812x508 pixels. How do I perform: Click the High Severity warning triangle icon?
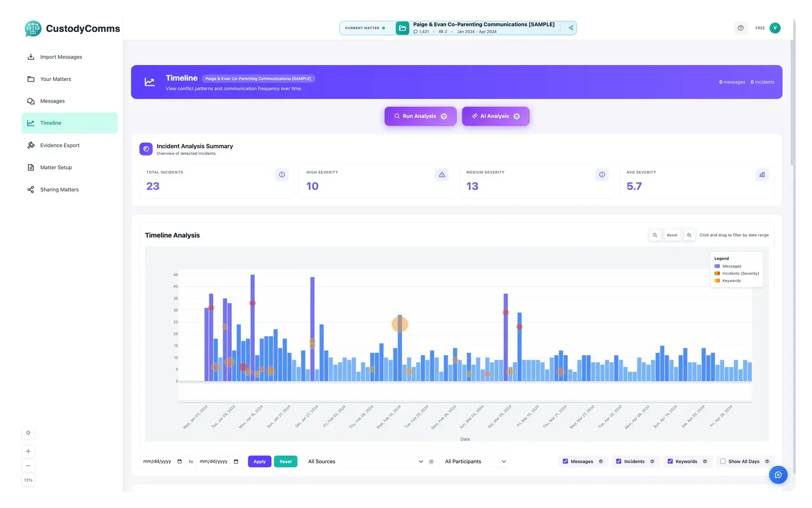442,175
